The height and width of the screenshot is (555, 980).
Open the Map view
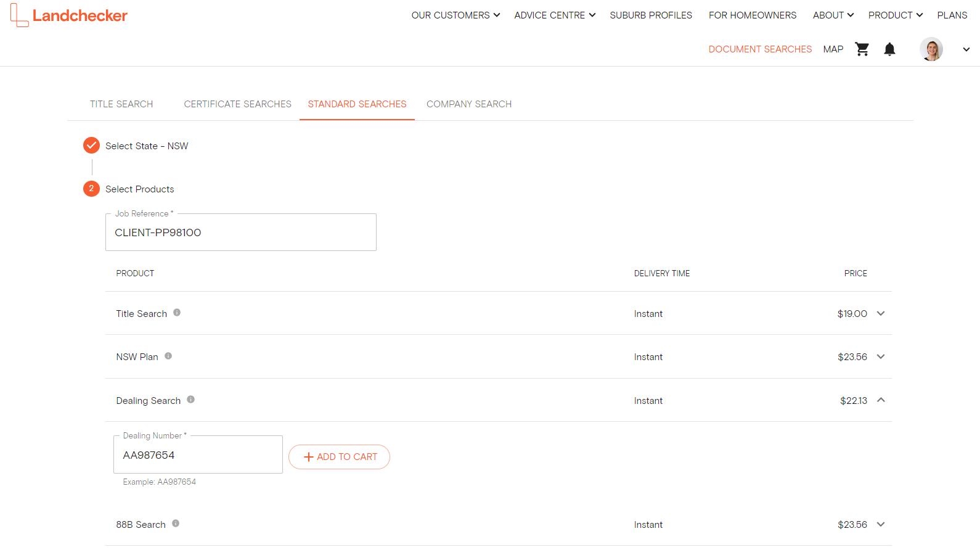(833, 49)
